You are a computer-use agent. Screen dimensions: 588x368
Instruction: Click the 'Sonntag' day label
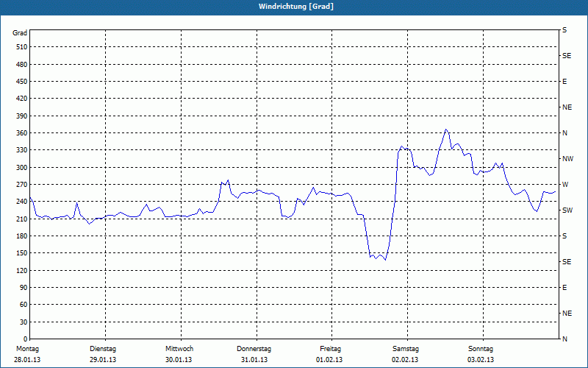481,349
